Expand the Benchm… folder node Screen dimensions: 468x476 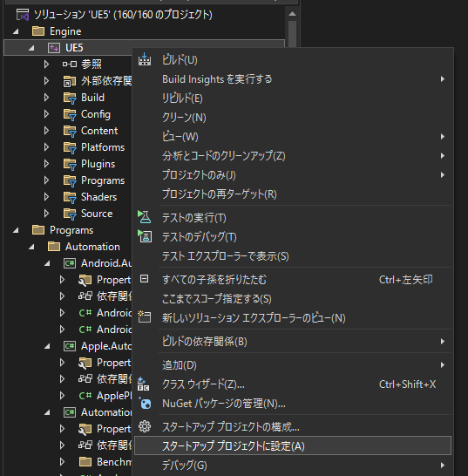(62, 462)
